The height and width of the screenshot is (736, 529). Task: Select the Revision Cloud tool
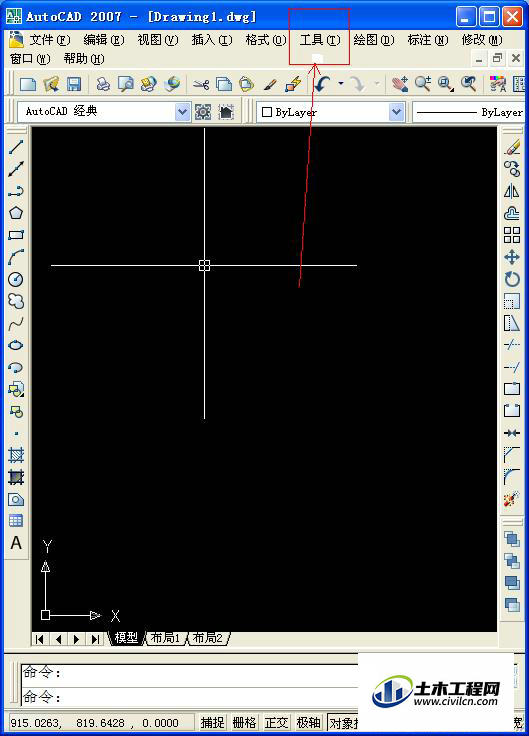(16, 301)
